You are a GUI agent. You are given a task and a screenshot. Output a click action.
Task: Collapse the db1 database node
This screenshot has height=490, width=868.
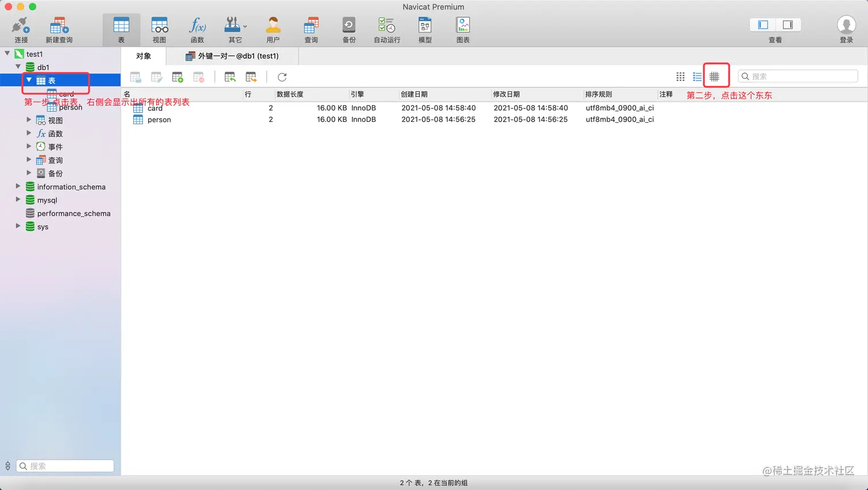18,67
